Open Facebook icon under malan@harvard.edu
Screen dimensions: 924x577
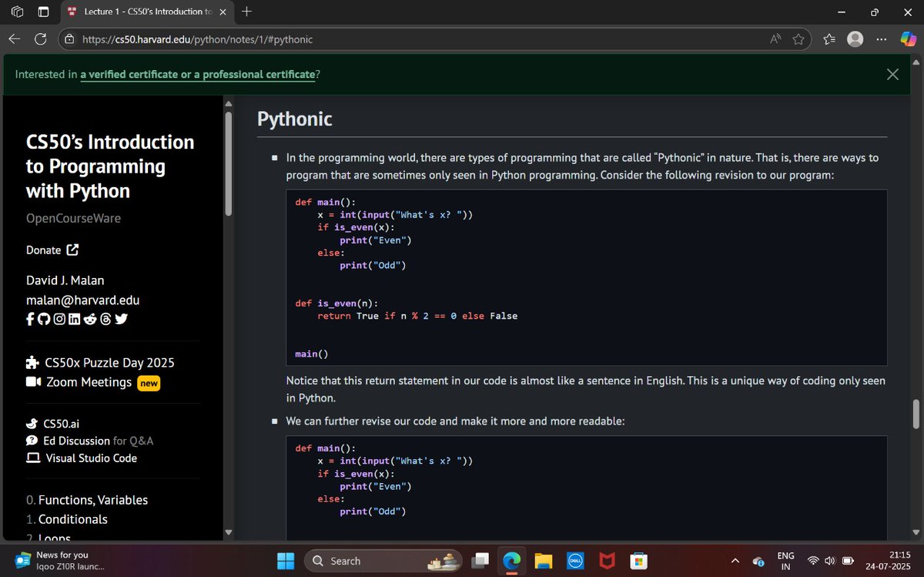click(x=29, y=320)
